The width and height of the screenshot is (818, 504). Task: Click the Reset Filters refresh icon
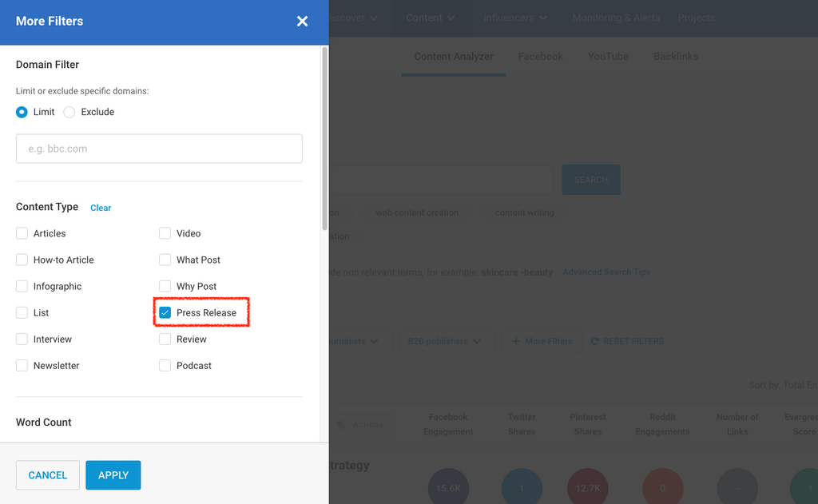[x=594, y=341]
